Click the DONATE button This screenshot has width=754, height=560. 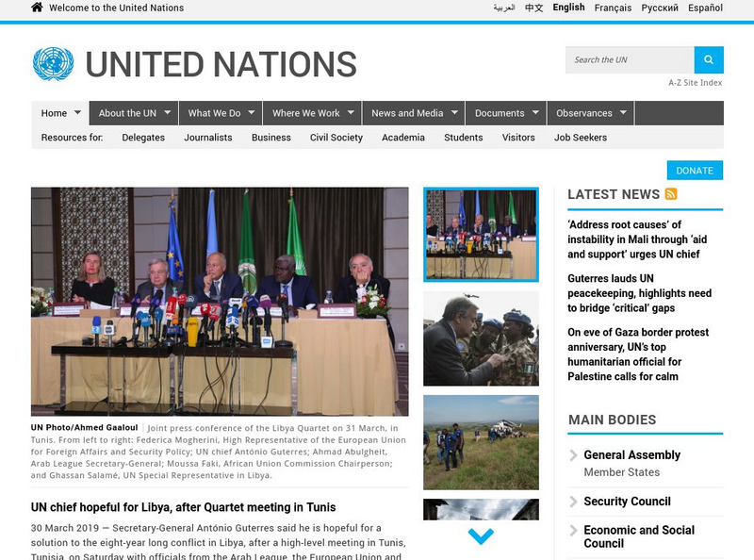pos(695,171)
